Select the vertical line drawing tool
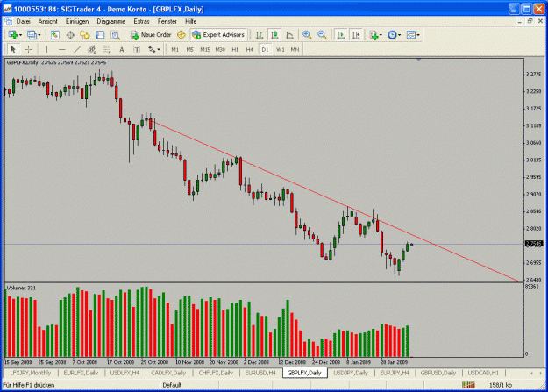 pos(46,49)
